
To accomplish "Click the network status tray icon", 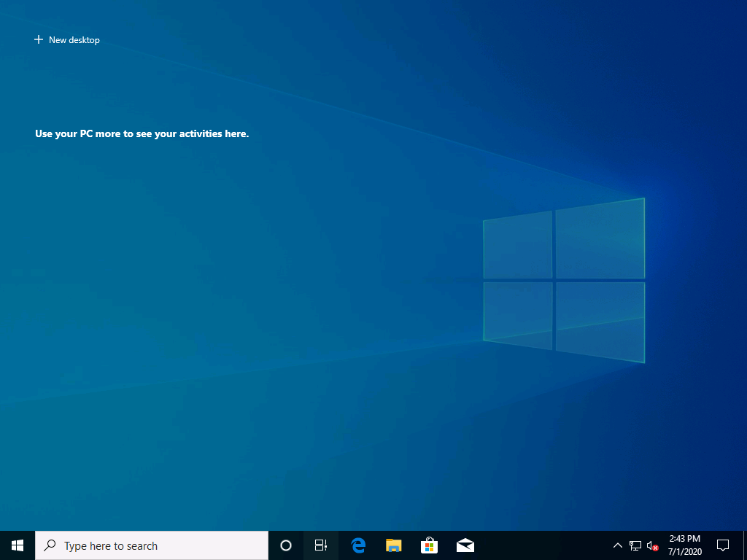I will (x=635, y=545).
